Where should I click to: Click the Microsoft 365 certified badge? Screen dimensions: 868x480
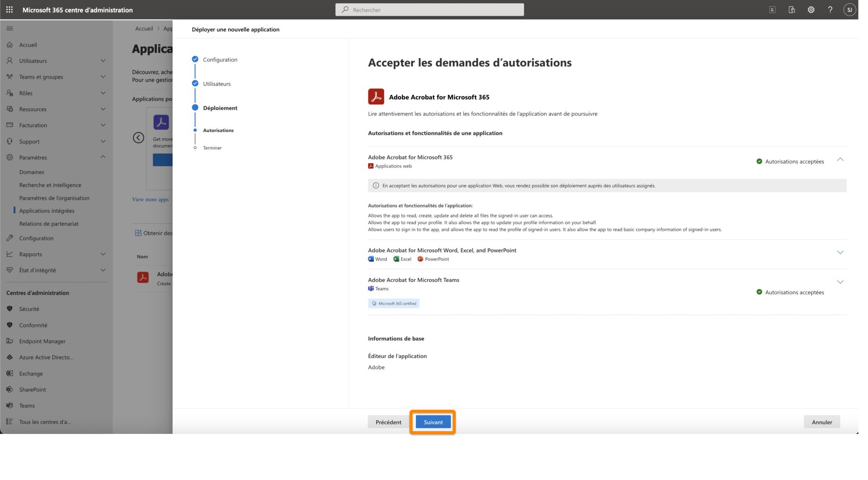[x=394, y=303]
